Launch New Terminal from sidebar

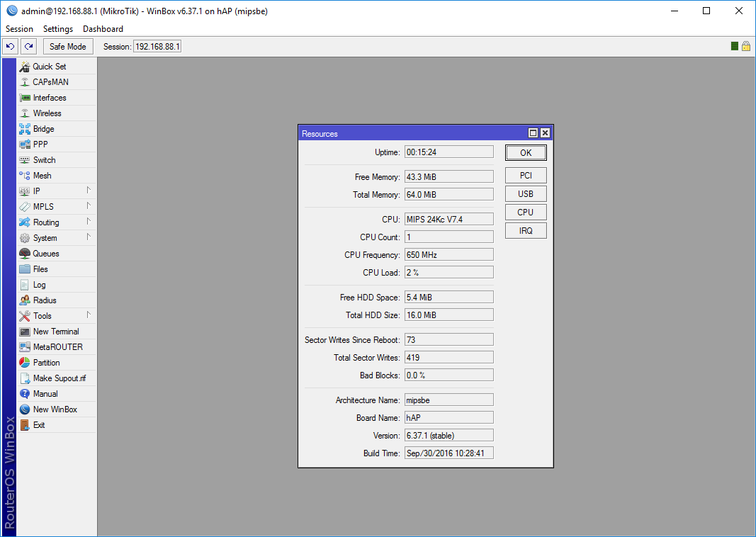pos(57,332)
